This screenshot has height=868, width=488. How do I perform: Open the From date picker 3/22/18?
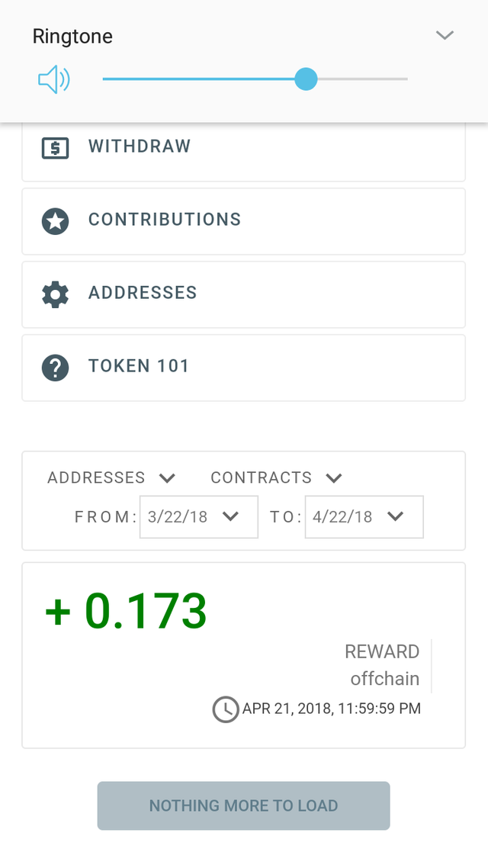click(198, 517)
